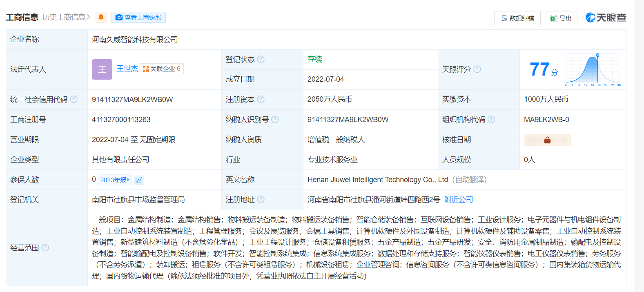
Task: Click 2022-07-04 至 无固定期限 value
Action: click(134, 140)
